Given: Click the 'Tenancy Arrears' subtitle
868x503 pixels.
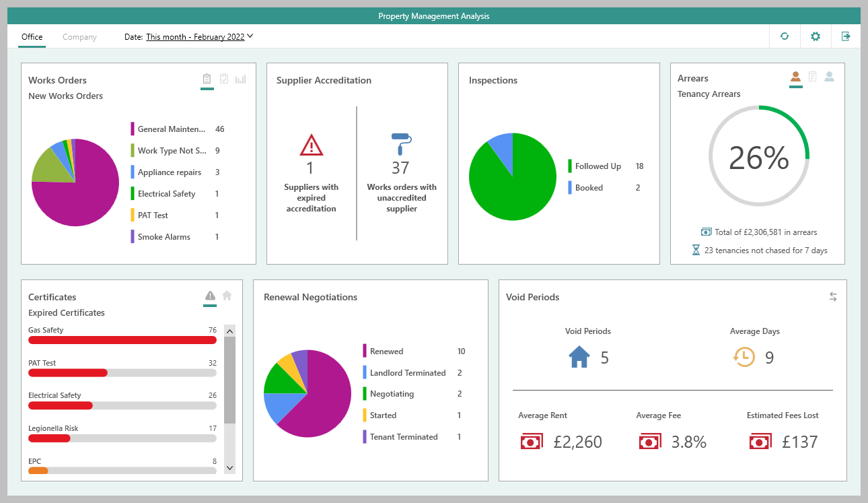Looking at the screenshot, I should [x=709, y=94].
